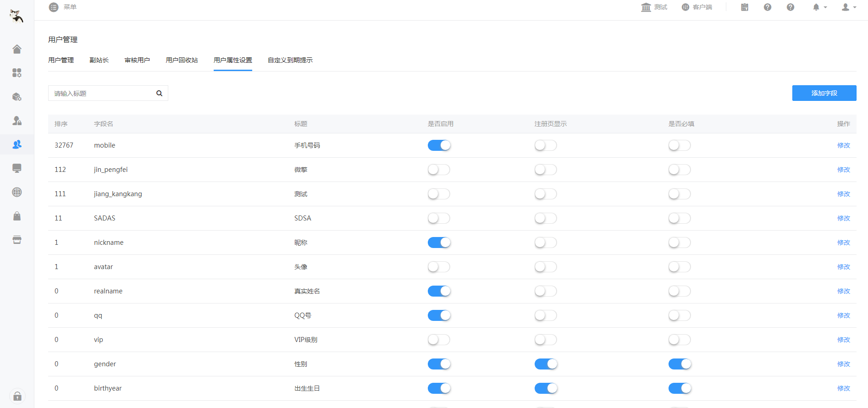Image resolution: width=868 pixels, height=408 pixels.
Task: Enable 是否启用 for avatar field
Action: pos(439,267)
